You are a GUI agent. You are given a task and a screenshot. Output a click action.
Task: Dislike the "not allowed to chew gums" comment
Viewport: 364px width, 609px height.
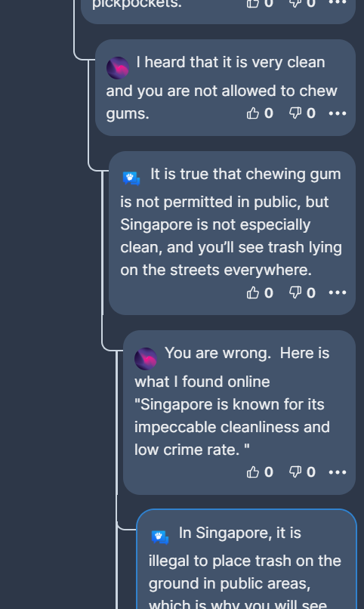pos(295,113)
